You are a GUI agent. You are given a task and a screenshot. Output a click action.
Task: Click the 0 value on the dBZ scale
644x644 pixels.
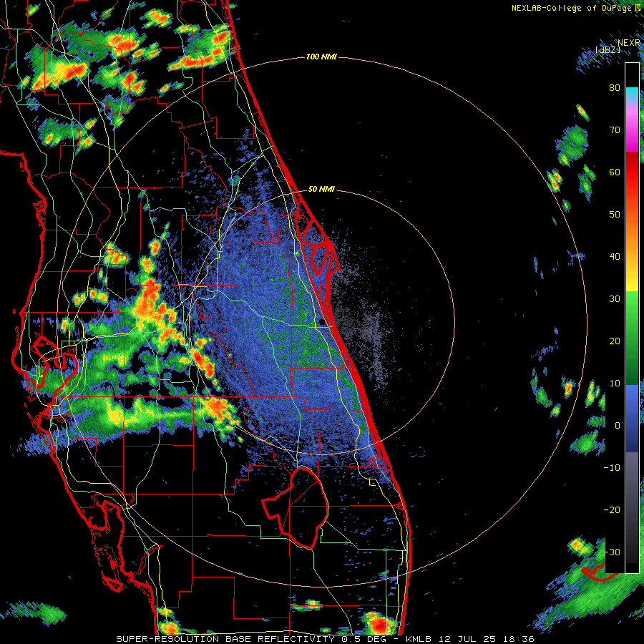pyautogui.click(x=618, y=426)
